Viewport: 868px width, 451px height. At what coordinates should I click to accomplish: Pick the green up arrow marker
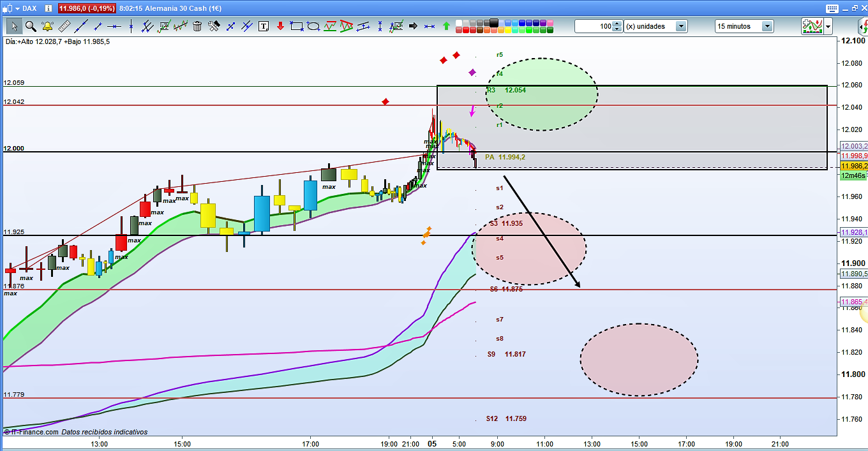click(x=446, y=26)
